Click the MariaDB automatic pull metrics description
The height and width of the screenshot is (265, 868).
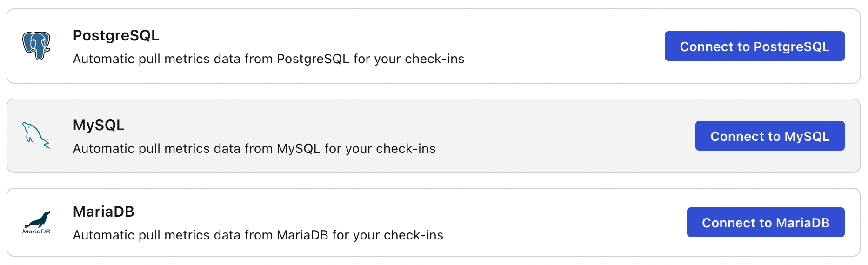point(258,235)
